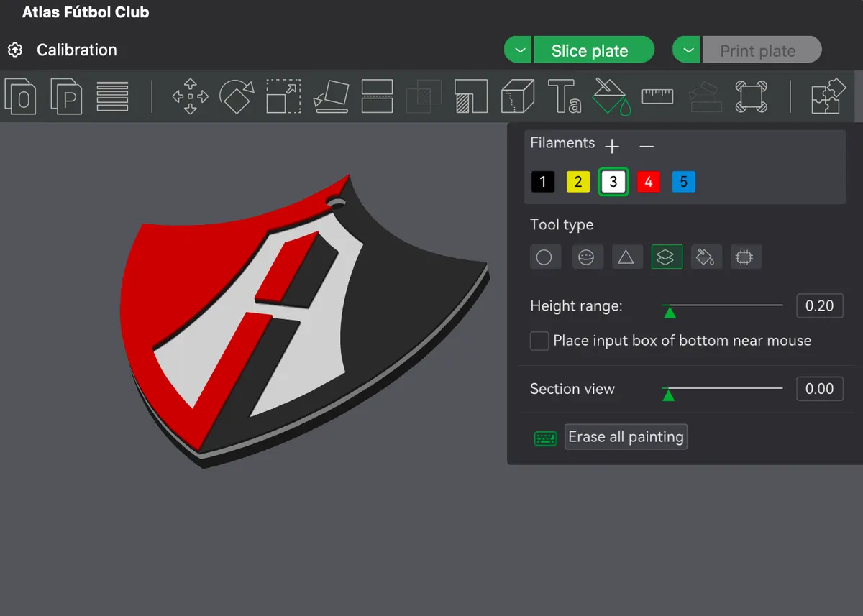Choose blue filament 5 swatch

[x=684, y=182]
